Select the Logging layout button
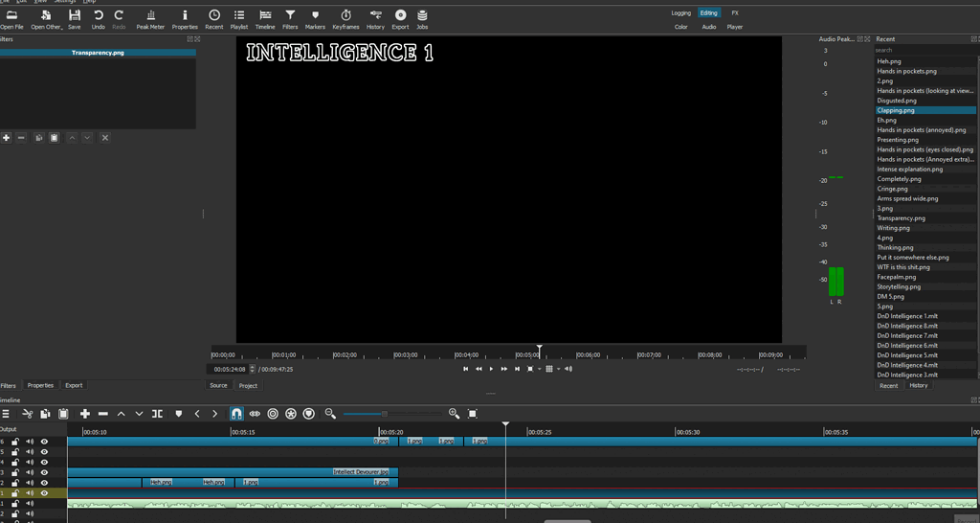Screen dimensions: 980x523 click(680, 13)
